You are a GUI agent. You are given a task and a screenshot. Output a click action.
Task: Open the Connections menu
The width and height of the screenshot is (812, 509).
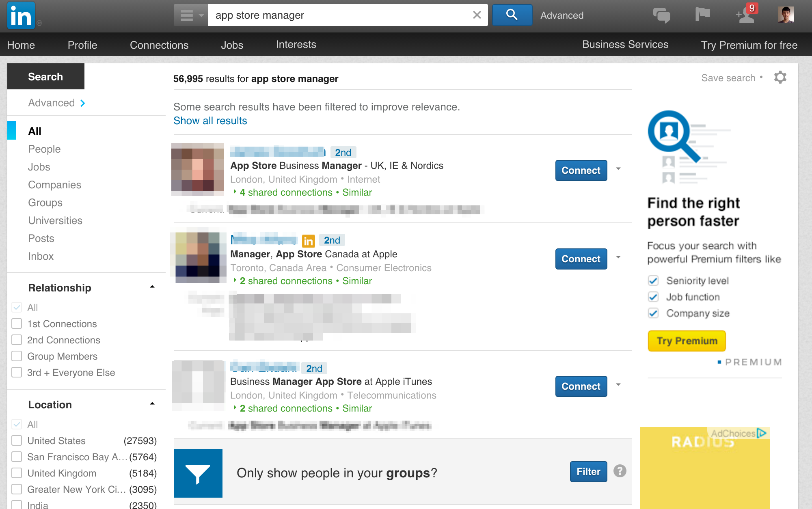click(x=159, y=45)
